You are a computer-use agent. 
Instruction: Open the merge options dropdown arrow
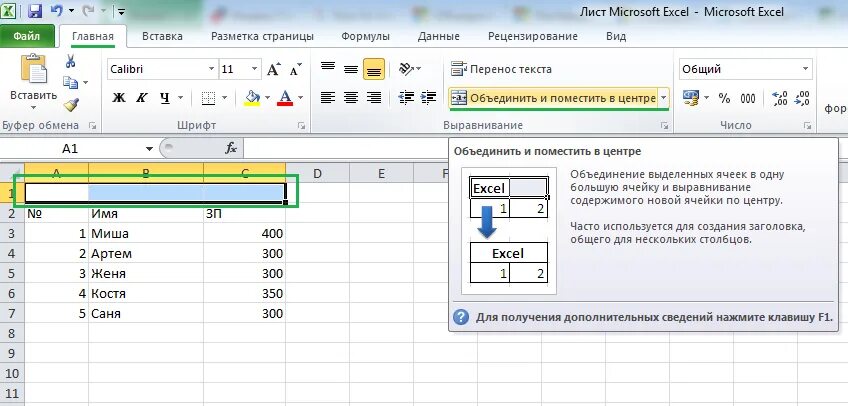(664, 98)
